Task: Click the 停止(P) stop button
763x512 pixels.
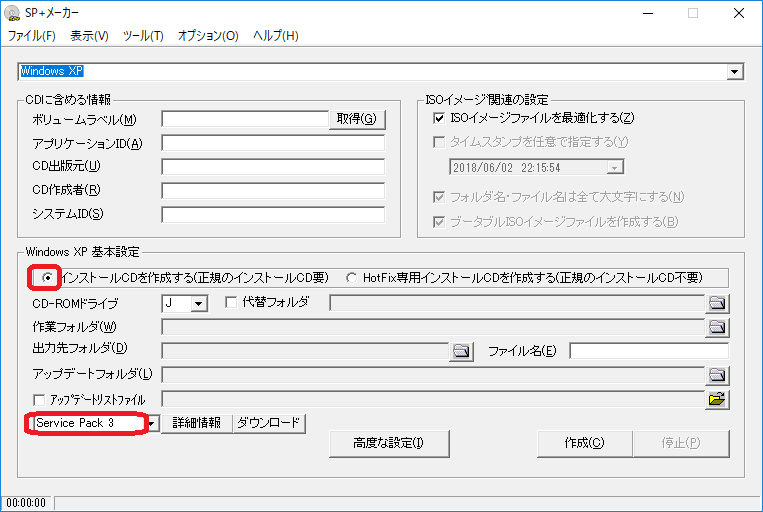Action: pos(681,443)
